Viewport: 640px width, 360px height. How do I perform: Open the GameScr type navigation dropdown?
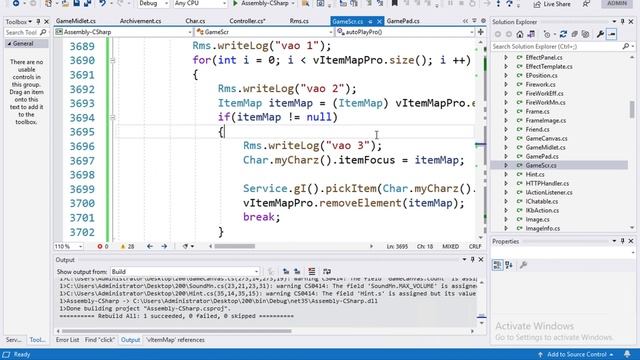(x=264, y=32)
